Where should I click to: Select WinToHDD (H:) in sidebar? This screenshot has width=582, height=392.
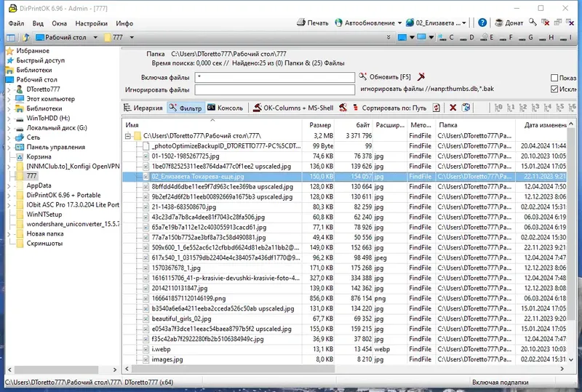(48, 118)
